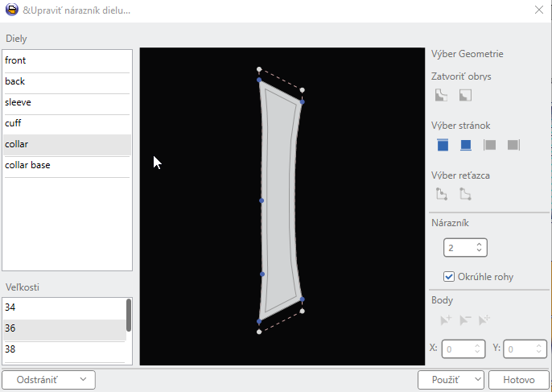Increase Nárazník value with up arrow

coord(479,244)
